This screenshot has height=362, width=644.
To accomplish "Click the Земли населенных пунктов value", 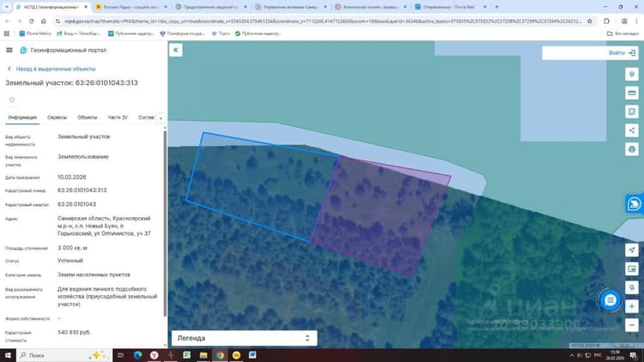I will click(94, 275).
